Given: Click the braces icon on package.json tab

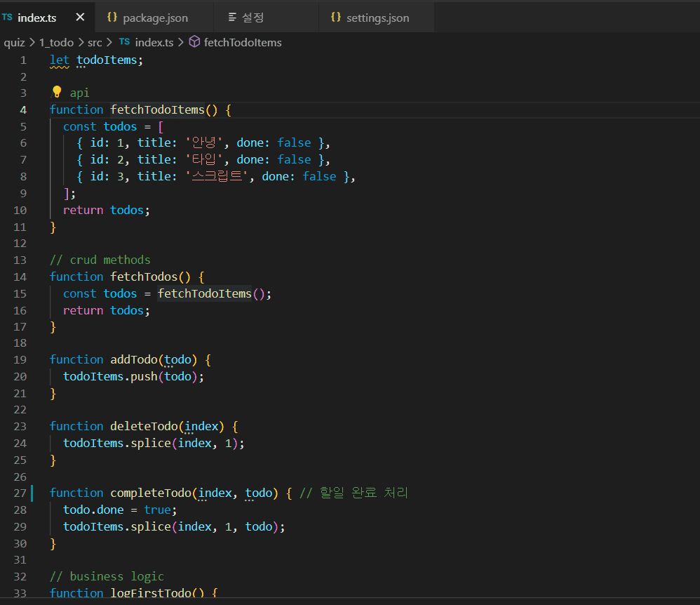Looking at the screenshot, I should click(112, 18).
